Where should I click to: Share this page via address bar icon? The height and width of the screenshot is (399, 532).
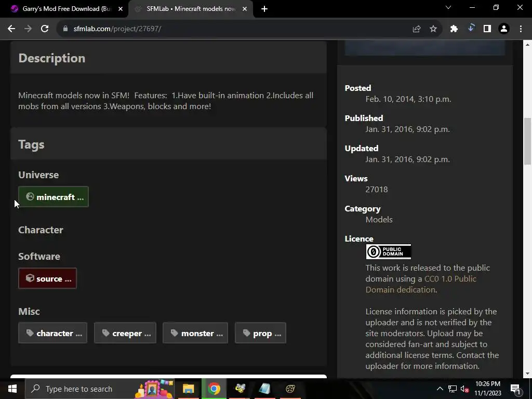pos(417,29)
